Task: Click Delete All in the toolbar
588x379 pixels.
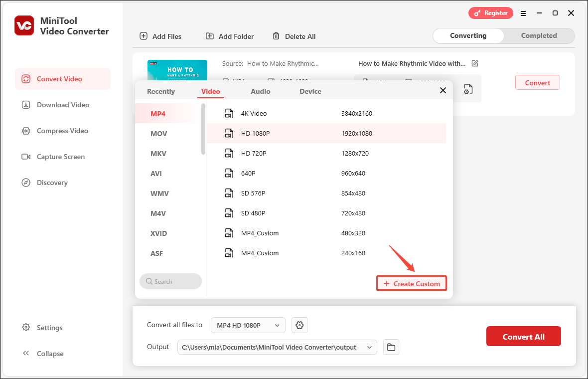Action: (294, 36)
